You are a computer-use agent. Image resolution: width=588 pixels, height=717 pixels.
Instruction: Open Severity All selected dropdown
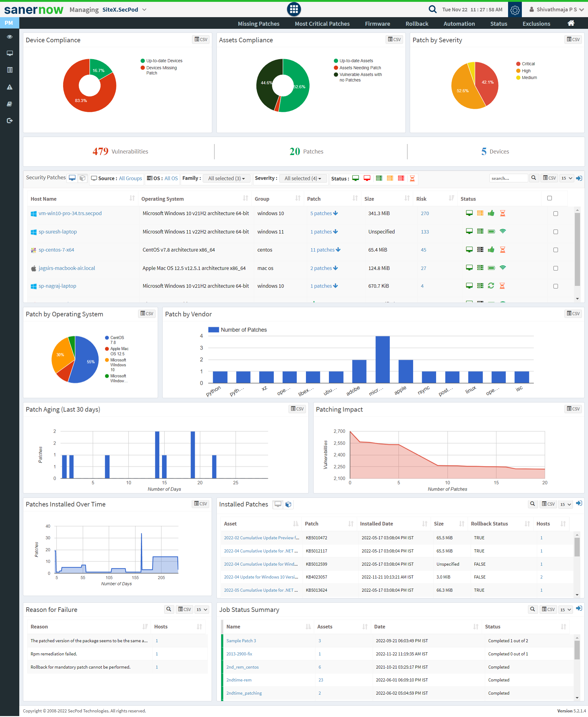[x=303, y=178]
